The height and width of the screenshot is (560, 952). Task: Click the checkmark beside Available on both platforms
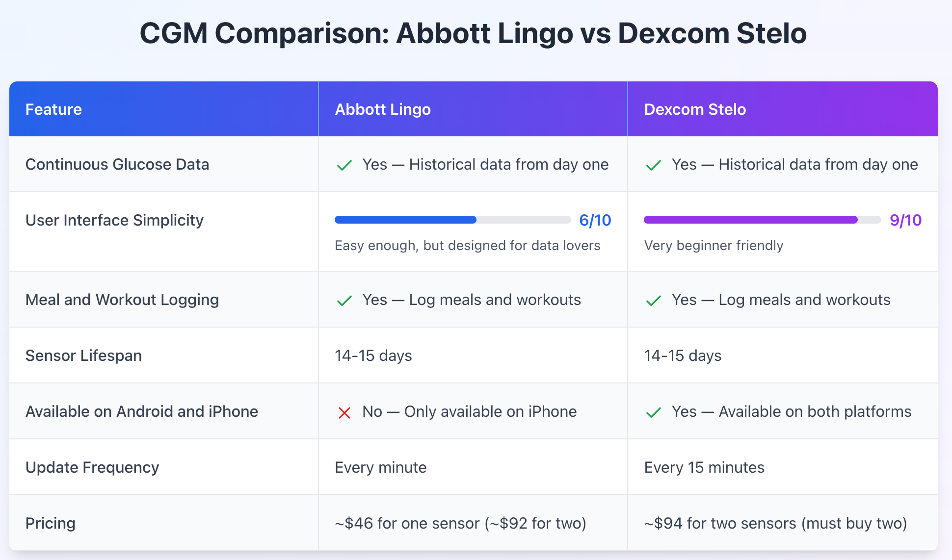click(654, 412)
